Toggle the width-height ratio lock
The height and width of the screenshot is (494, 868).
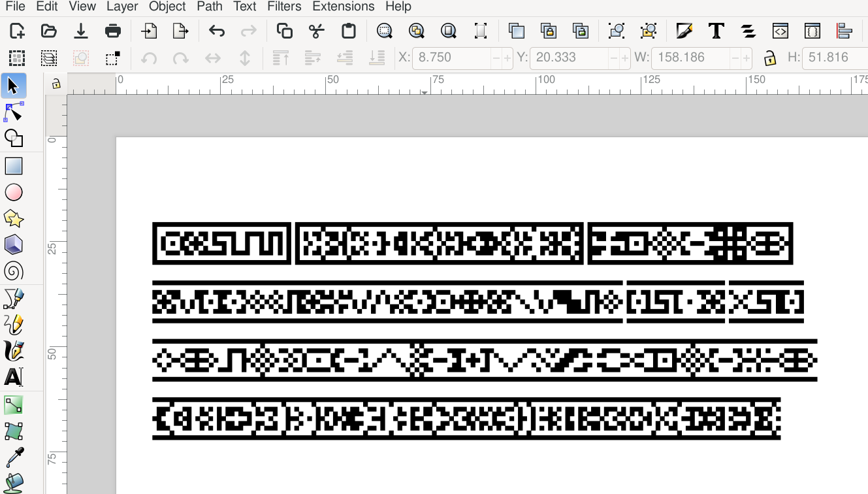pyautogui.click(x=770, y=58)
